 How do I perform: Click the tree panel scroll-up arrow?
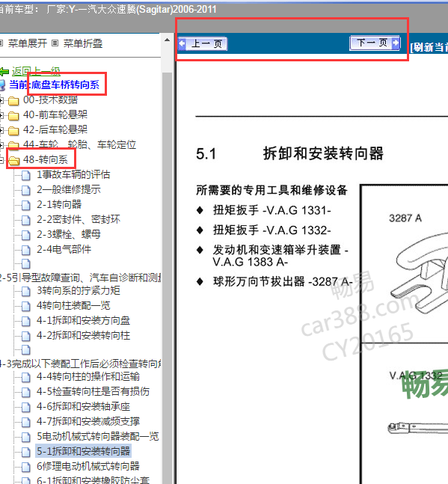coord(168,40)
